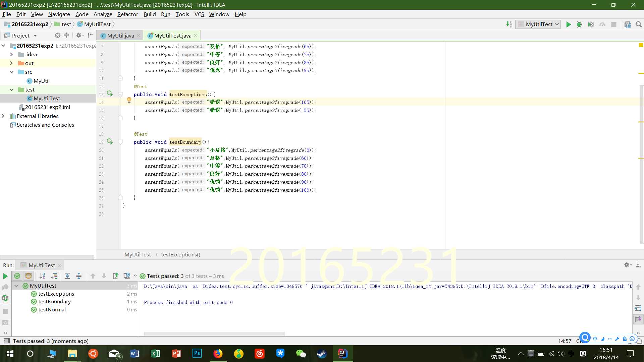Open Photoshop from taskbar
644x362 pixels.
[197, 354]
